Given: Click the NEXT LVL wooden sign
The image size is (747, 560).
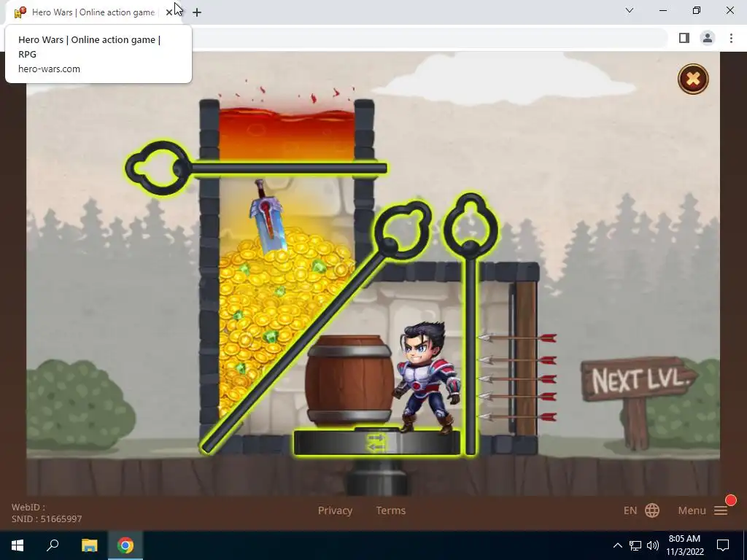Looking at the screenshot, I should click(639, 380).
